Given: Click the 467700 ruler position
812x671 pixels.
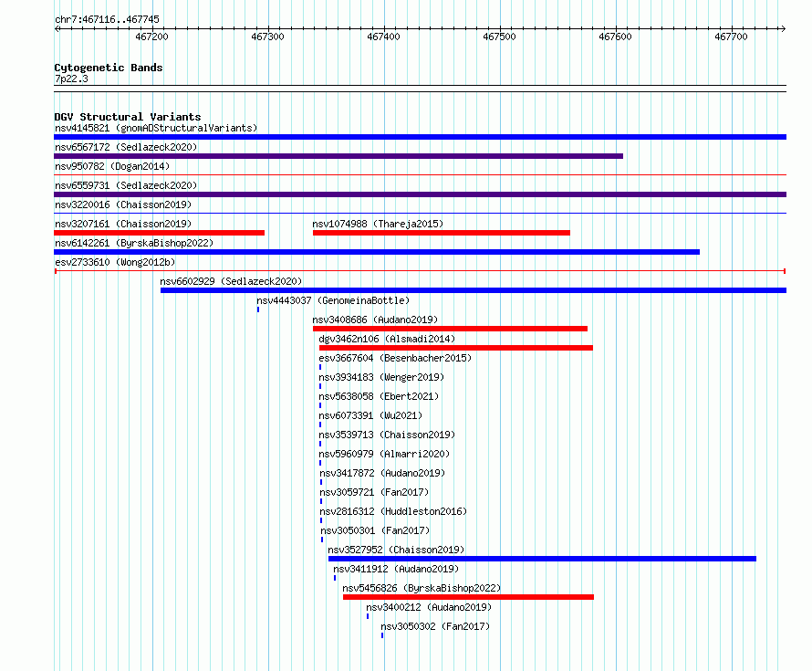Looking at the screenshot, I should coord(731,37).
